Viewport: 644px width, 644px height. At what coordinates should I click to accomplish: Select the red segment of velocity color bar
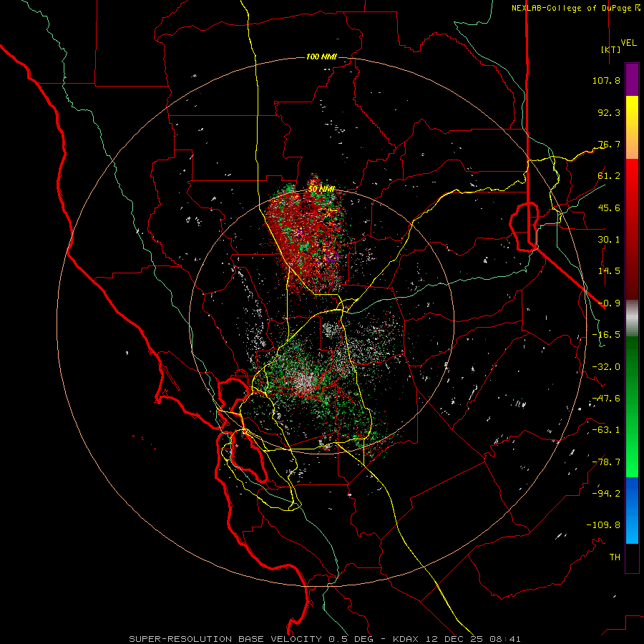click(632, 229)
